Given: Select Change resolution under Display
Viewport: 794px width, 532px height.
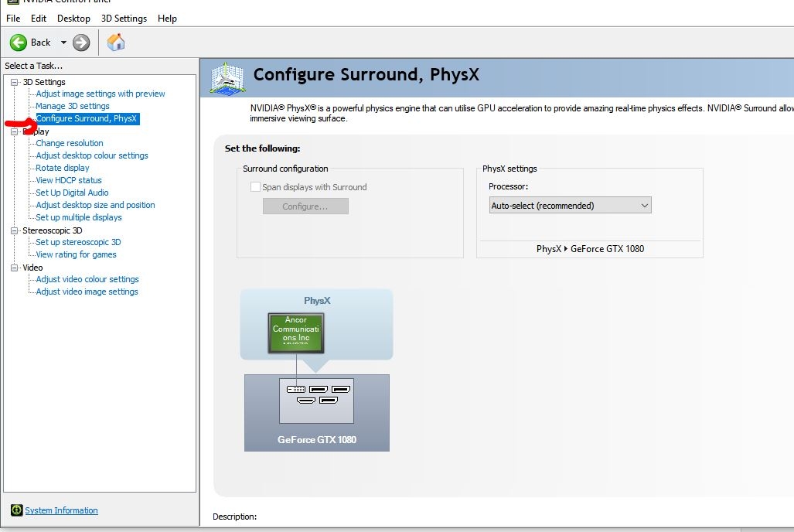Looking at the screenshot, I should 69,143.
